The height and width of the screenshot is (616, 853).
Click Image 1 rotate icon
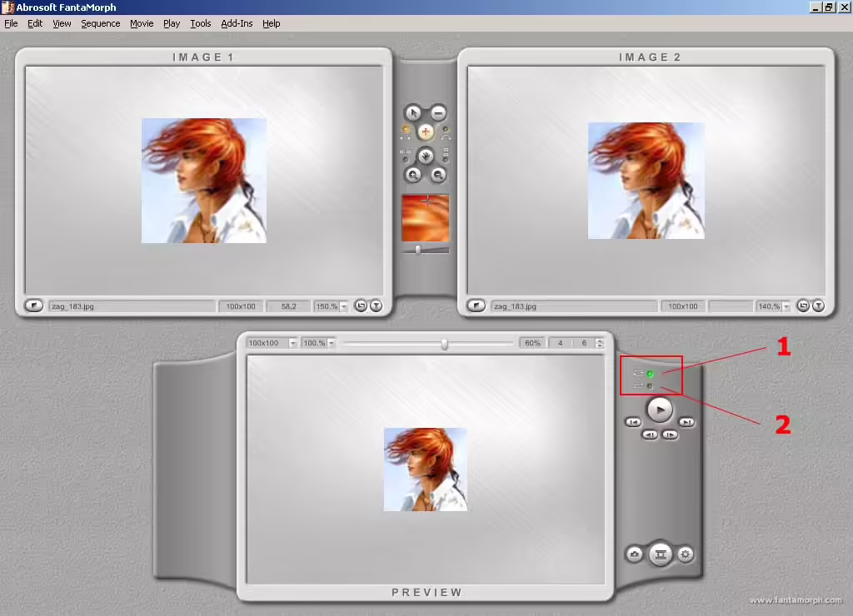[x=360, y=306]
